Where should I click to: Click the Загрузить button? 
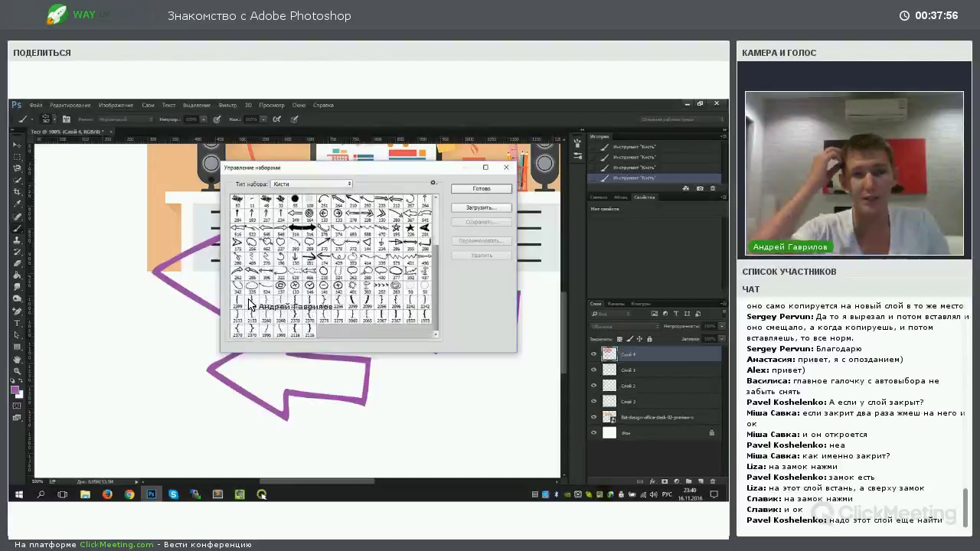(482, 207)
